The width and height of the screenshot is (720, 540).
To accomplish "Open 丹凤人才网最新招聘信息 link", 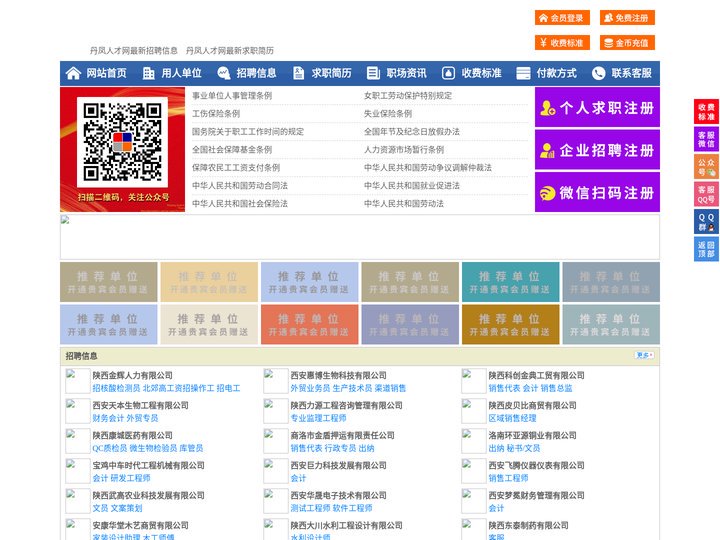I will pos(134,51).
